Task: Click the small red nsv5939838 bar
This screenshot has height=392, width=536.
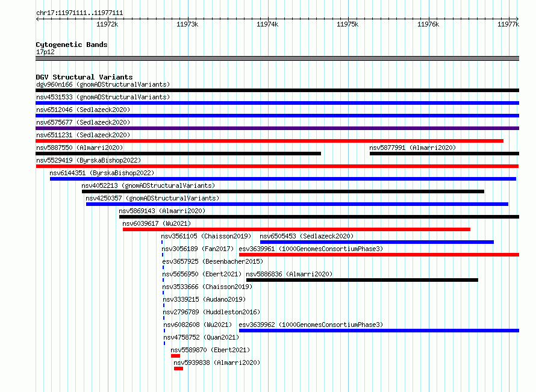Action: [x=178, y=369]
